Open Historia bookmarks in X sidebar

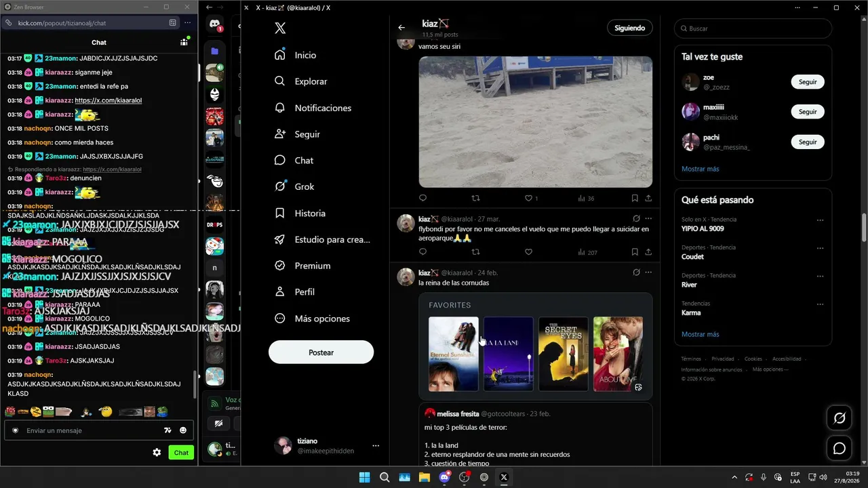pos(300,213)
